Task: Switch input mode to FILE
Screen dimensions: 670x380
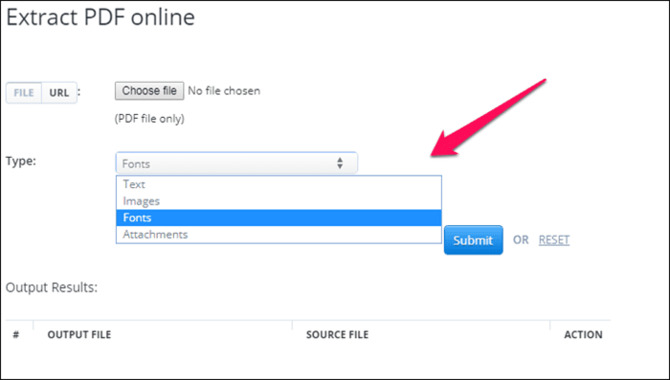Action: tap(24, 93)
